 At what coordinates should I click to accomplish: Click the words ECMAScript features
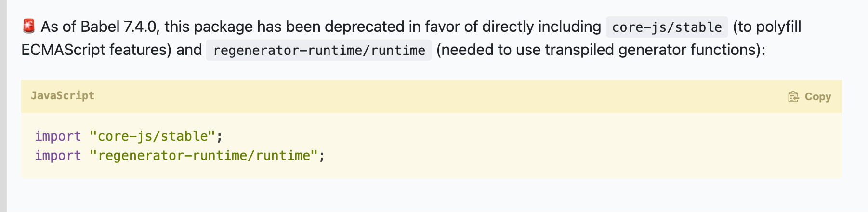coord(96,50)
